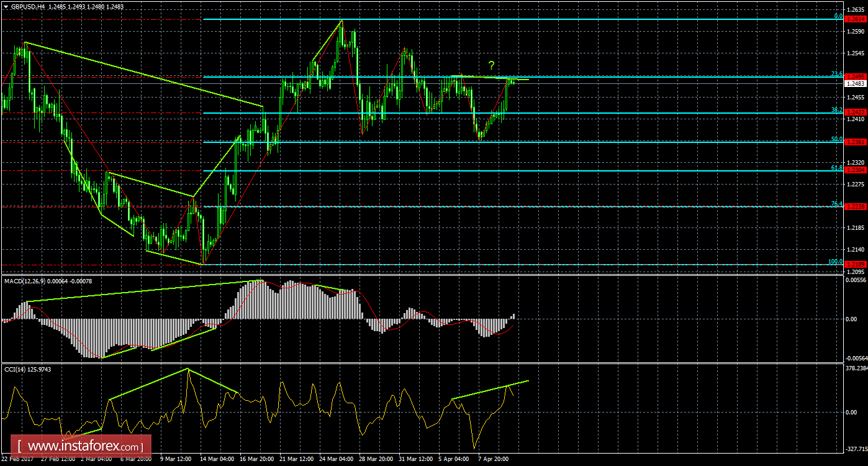Click the MACD scale value 0.00556
This screenshot has width=868, height=466.
click(856, 280)
